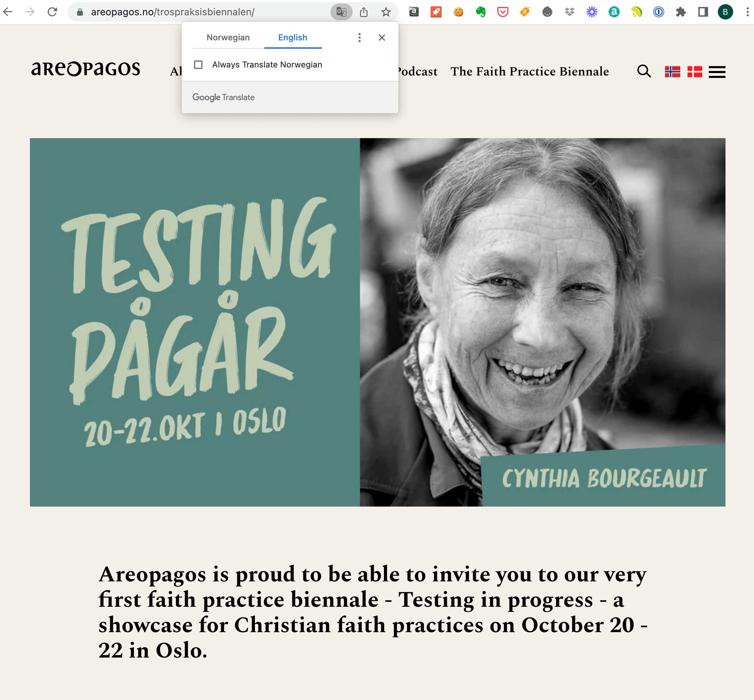Image resolution: width=754 pixels, height=700 pixels.
Task: Enable Always Translate Norwegian checkbox
Action: (198, 65)
